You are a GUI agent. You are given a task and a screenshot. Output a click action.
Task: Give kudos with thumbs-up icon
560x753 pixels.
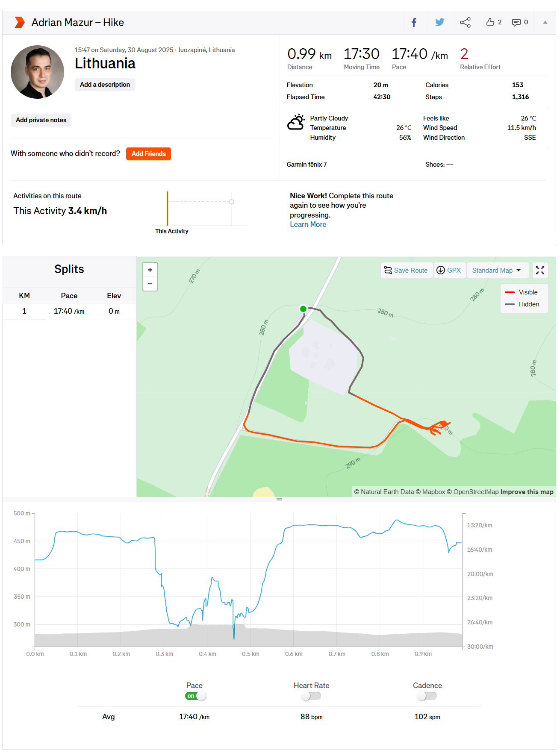point(490,22)
